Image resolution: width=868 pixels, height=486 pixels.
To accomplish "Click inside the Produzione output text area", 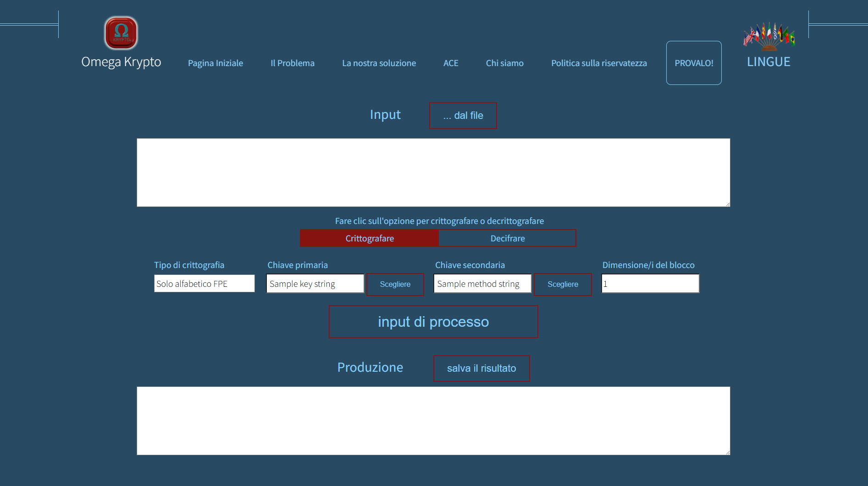I will [x=433, y=421].
